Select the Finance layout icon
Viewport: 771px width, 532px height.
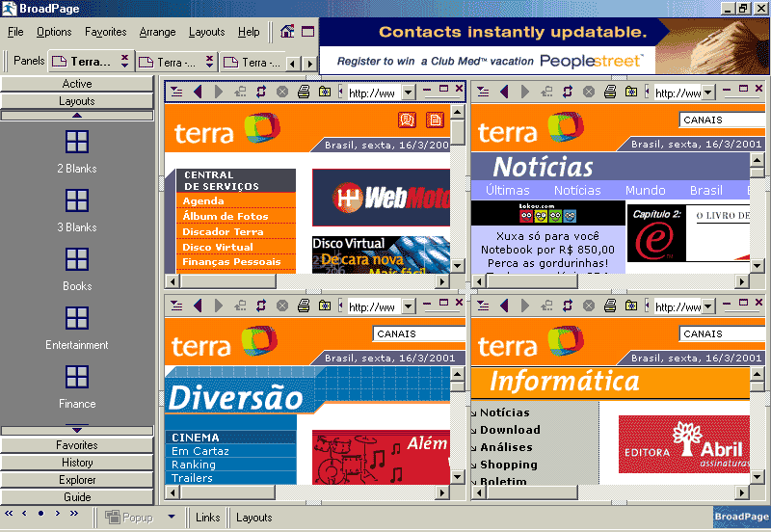[77, 377]
